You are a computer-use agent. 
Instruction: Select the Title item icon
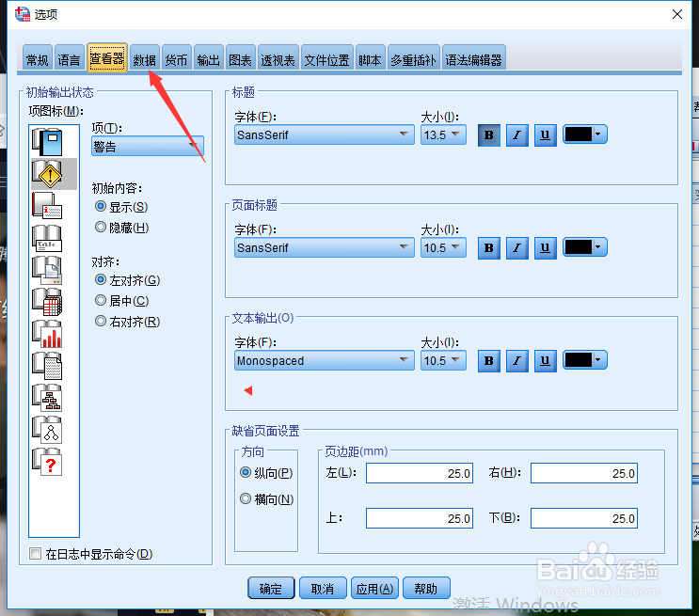click(x=47, y=238)
